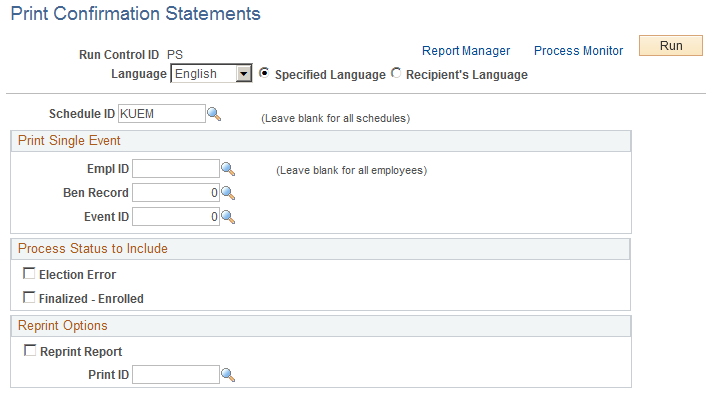
Task: Click Run Control ID value PS
Action: (175, 55)
